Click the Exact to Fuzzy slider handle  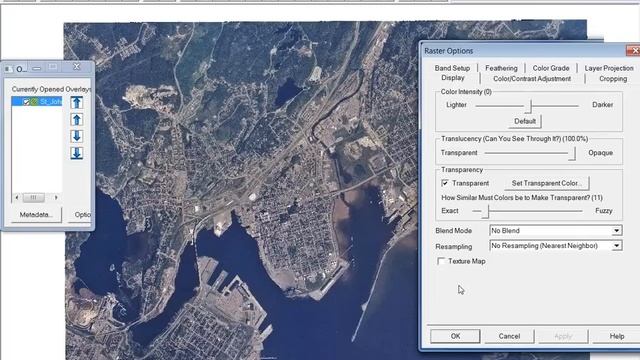[x=485, y=211]
